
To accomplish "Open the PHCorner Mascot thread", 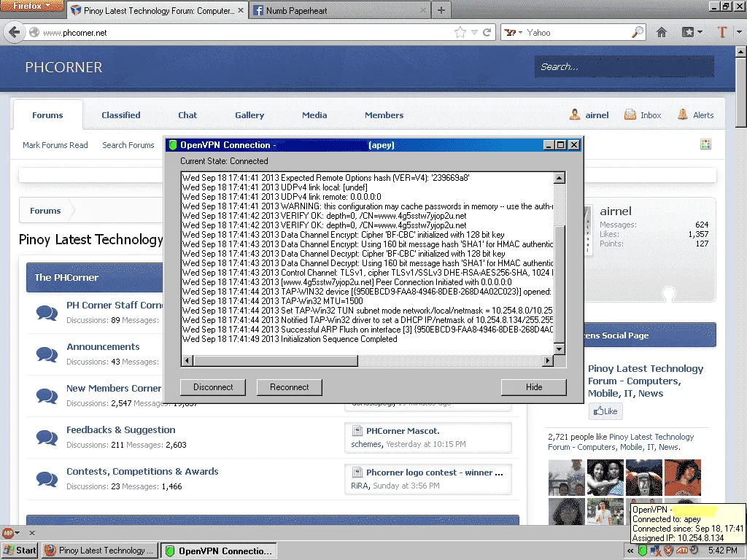I will [x=403, y=431].
